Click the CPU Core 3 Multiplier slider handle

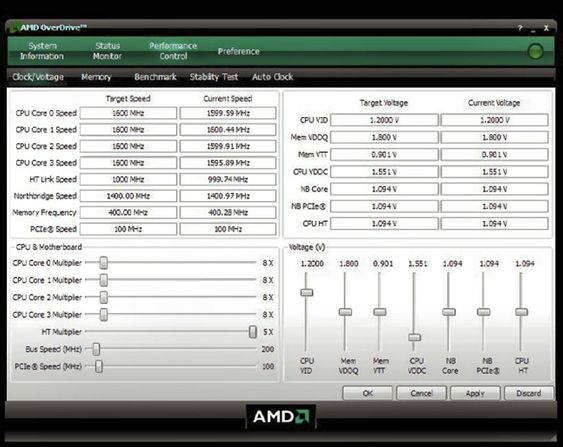point(103,315)
